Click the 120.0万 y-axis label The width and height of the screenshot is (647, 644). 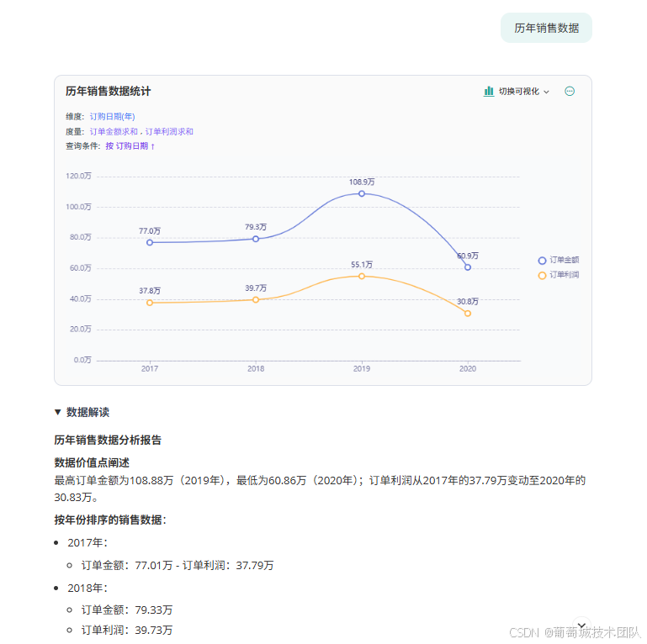point(78,176)
